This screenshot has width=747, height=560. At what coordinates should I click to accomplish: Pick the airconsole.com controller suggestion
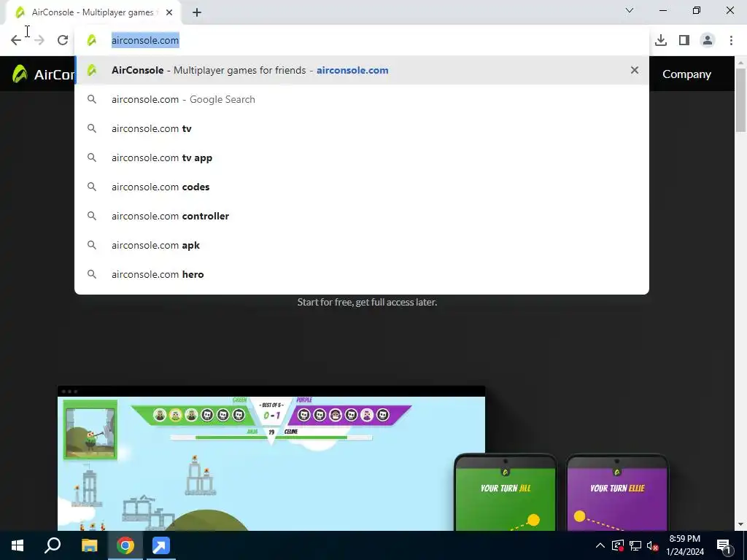pos(362,216)
